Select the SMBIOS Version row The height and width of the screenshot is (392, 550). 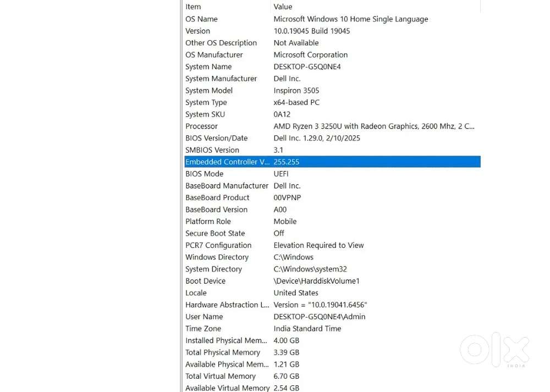333,150
